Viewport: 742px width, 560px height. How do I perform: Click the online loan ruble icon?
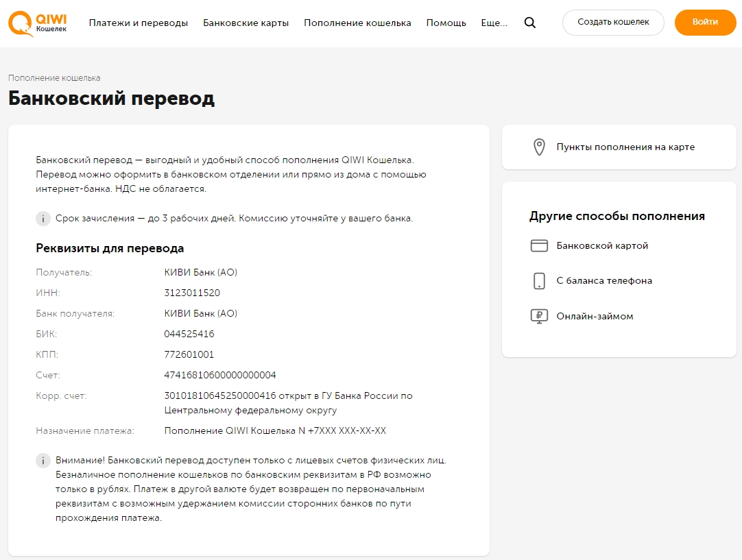point(539,316)
